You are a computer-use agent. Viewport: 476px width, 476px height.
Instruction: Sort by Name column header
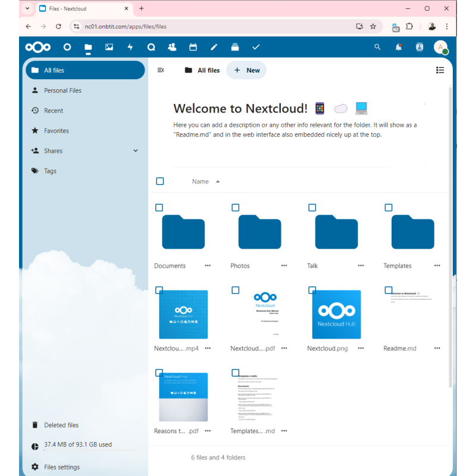[206, 181]
